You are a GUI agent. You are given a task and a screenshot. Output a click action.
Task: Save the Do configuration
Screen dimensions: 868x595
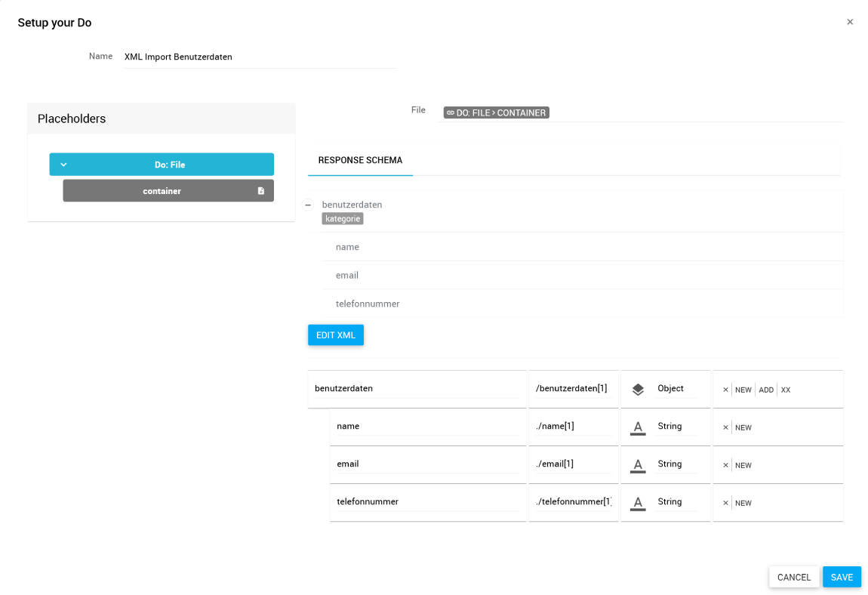click(x=842, y=577)
